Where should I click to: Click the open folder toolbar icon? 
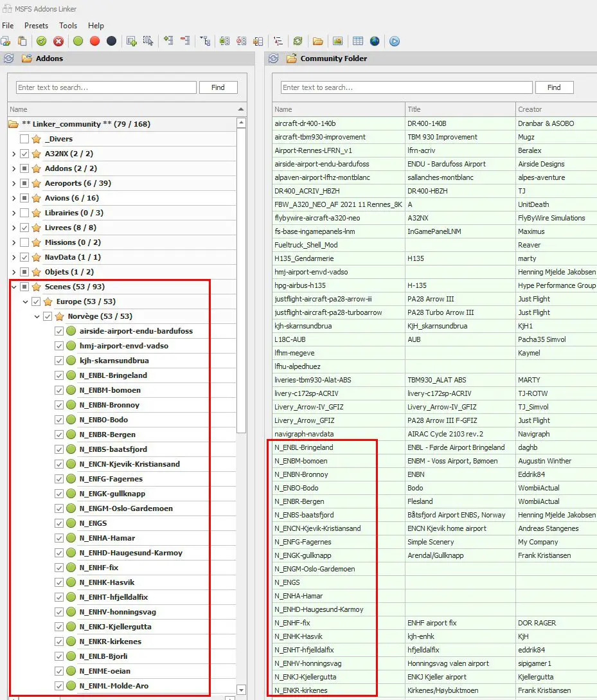[x=317, y=41]
